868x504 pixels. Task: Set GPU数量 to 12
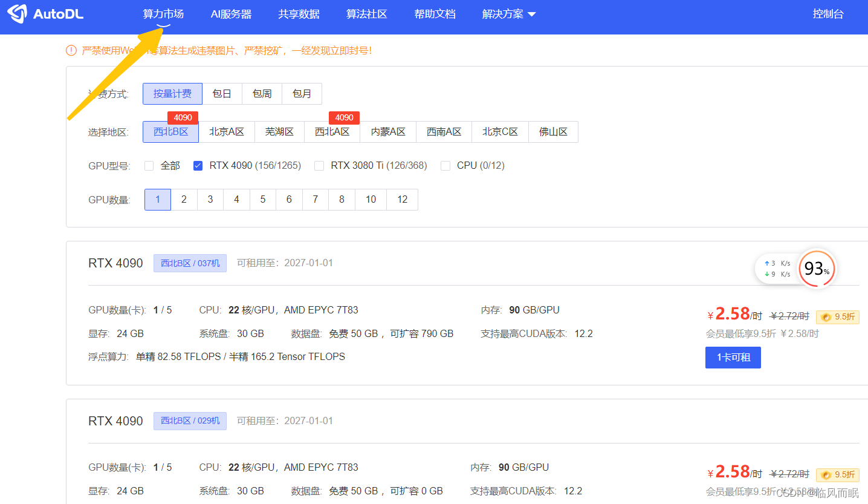point(402,200)
